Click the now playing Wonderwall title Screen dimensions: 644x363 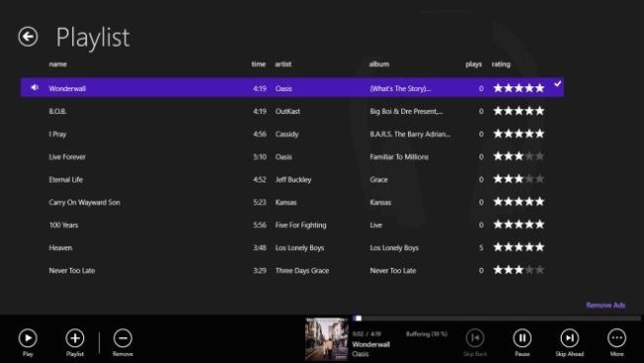point(371,344)
